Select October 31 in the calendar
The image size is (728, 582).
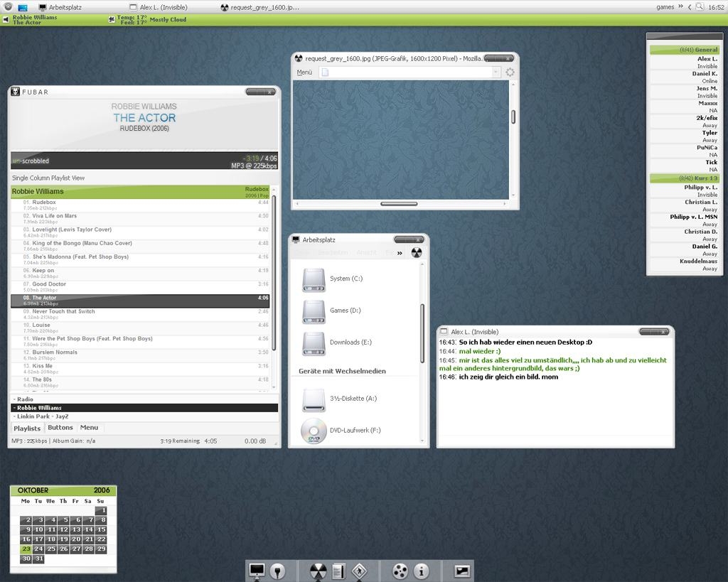click(38, 559)
